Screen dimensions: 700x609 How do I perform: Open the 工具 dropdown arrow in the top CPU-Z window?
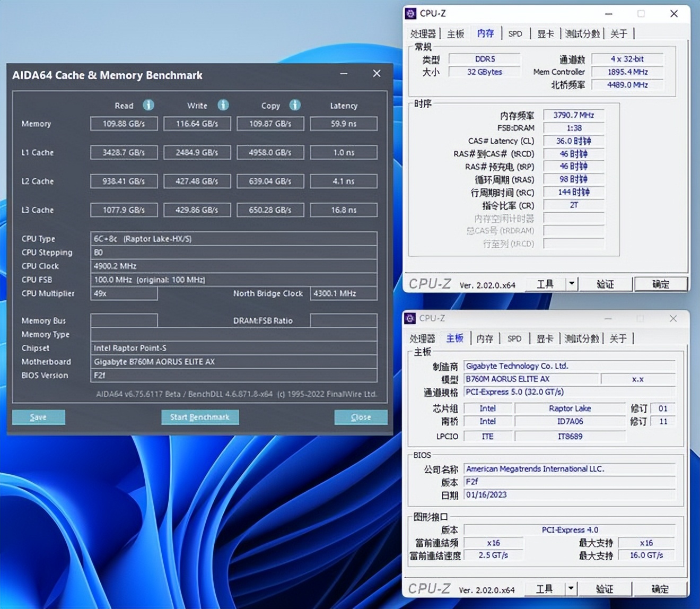[572, 284]
